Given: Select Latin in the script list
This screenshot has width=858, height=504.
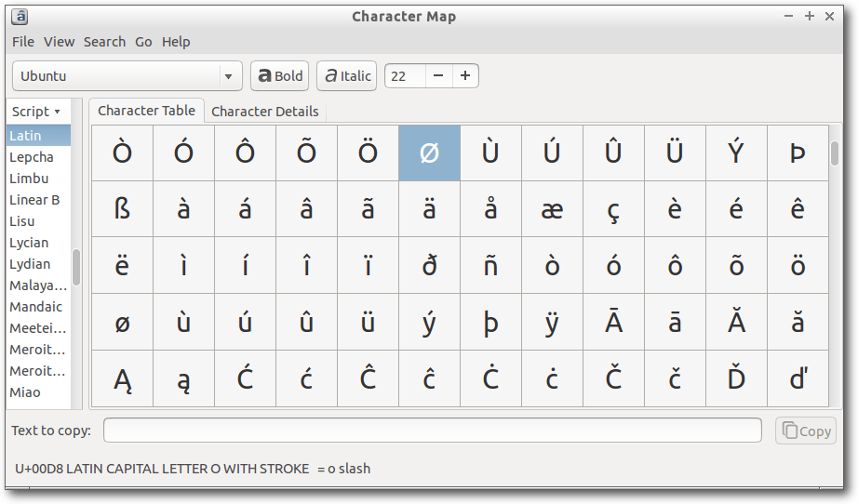Looking at the screenshot, I should 38,136.
